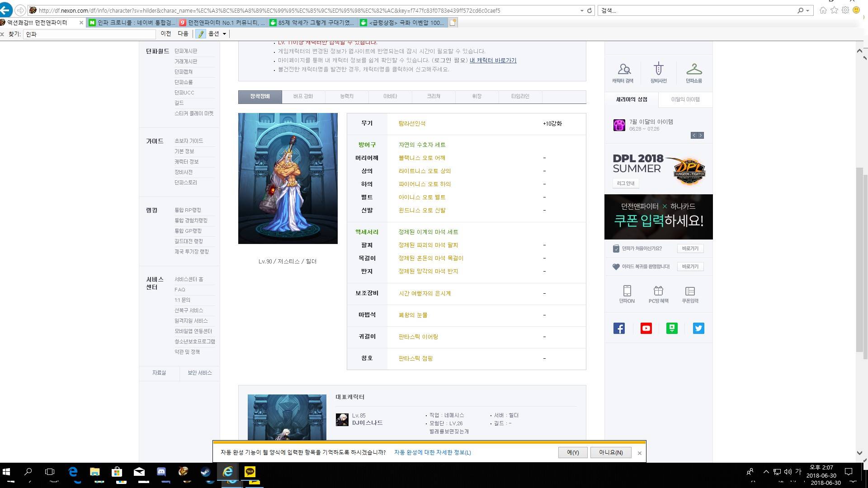Open the Discord taskbar icon
Screen dimensions: 868x488
(x=161, y=472)
